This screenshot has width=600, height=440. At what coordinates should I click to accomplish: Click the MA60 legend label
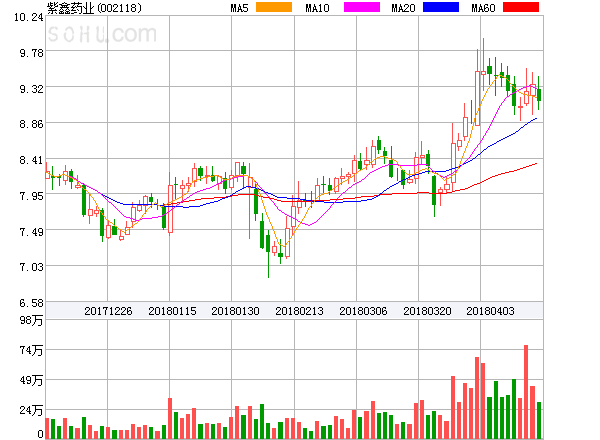[x=483, y=8]
